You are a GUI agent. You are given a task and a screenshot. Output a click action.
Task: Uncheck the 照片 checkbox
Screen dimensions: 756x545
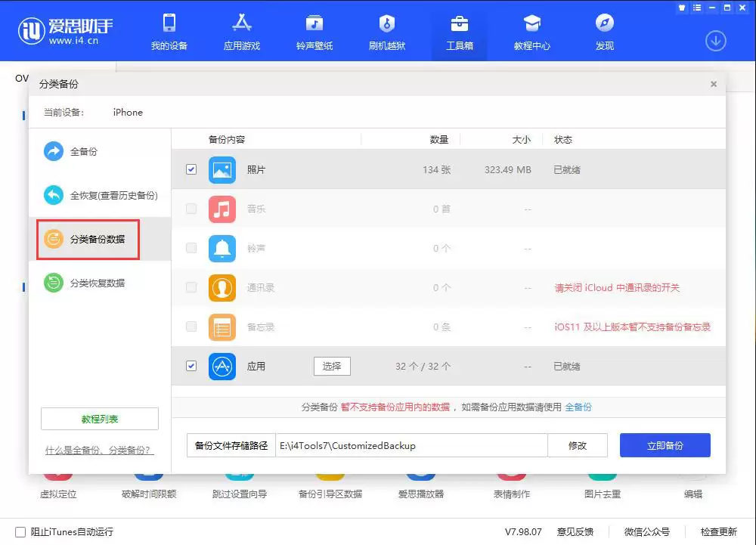coord(191,169)
